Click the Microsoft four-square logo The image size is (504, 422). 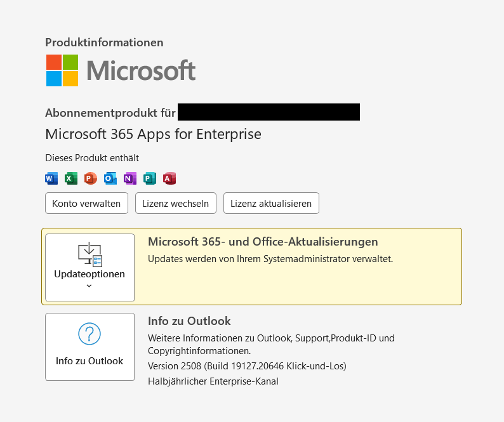click(62, 70)
